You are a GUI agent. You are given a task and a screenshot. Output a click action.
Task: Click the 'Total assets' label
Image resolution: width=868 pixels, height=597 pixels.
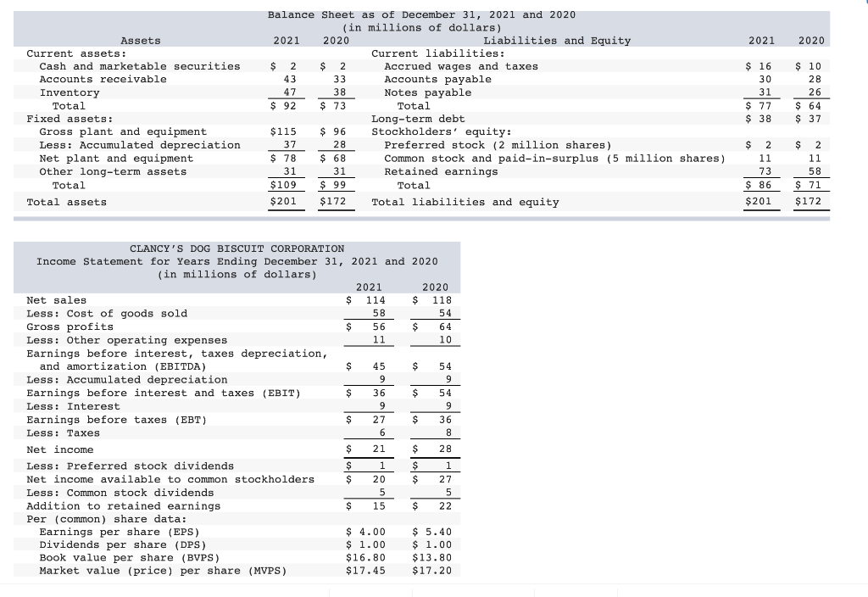66,202
